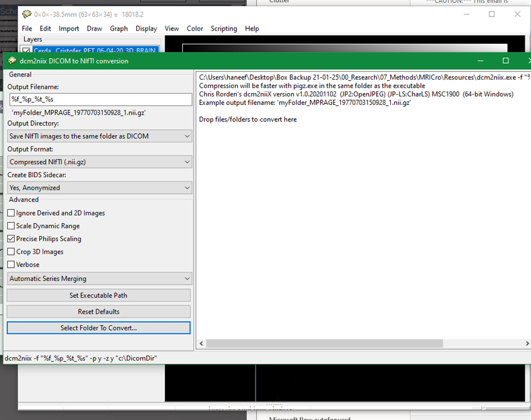Click the dcm2niix dialog title bar icon
The image size is (531, 420).
pos(12,61)
